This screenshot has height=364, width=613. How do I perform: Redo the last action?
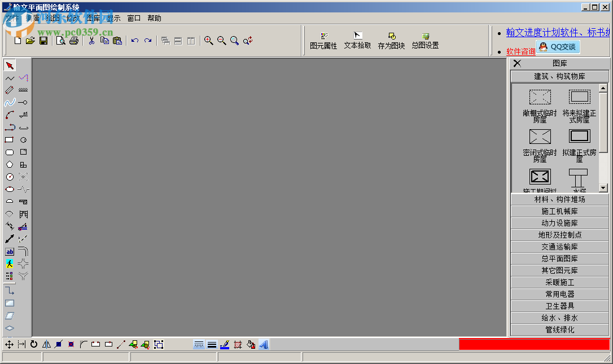148,41
